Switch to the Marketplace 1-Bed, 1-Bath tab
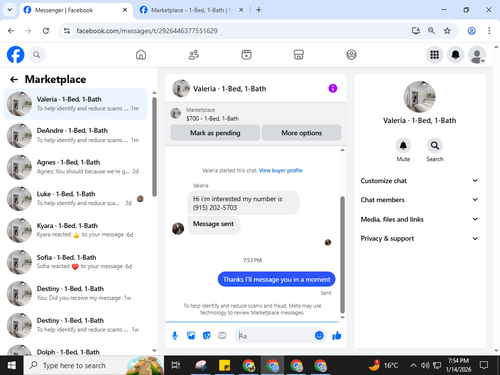Image resolution: width=500 pixels, height=375 pixels. click(x=191, y=10)
